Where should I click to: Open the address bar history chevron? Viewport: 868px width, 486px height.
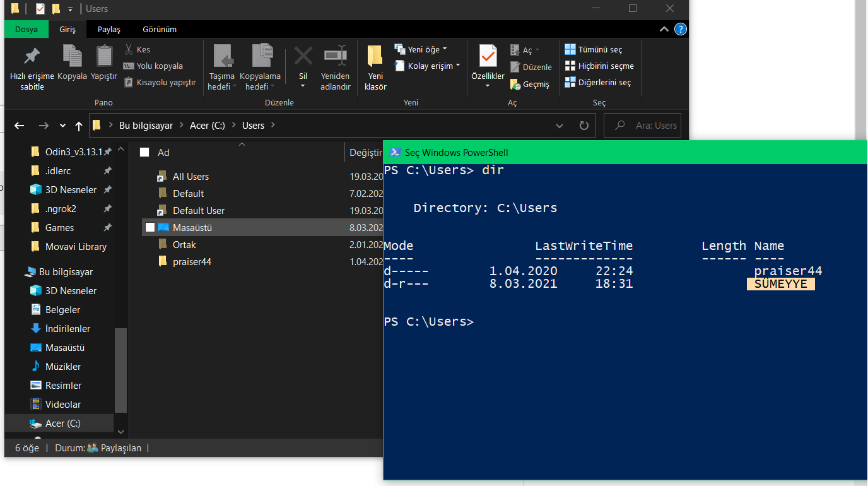coord(559,126)
